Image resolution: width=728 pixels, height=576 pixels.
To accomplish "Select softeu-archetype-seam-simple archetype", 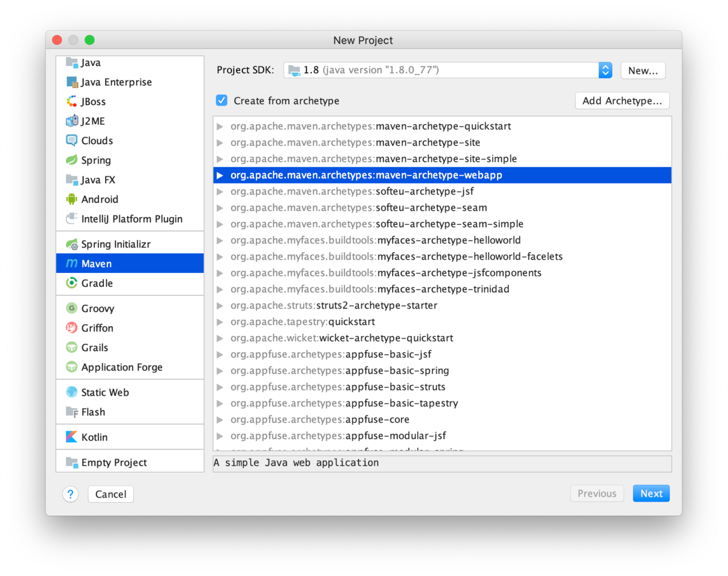I will pyautogui.click(x=442, y=224).
